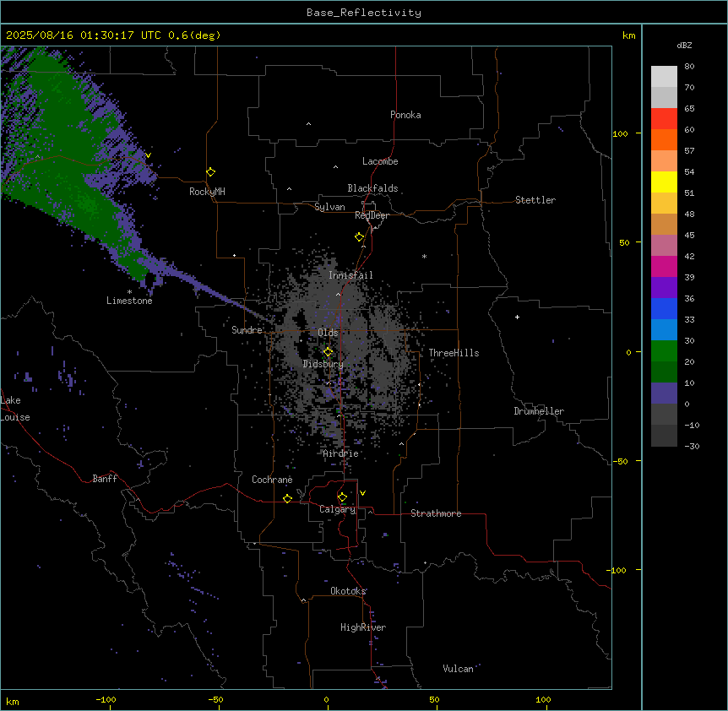Click the RedDeer city label

[372, 215]
